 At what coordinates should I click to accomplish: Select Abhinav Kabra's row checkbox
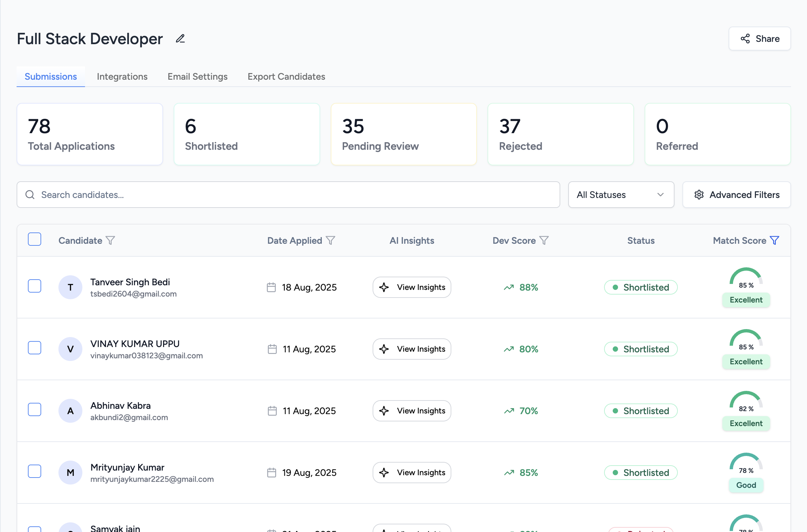coord(35,409)
